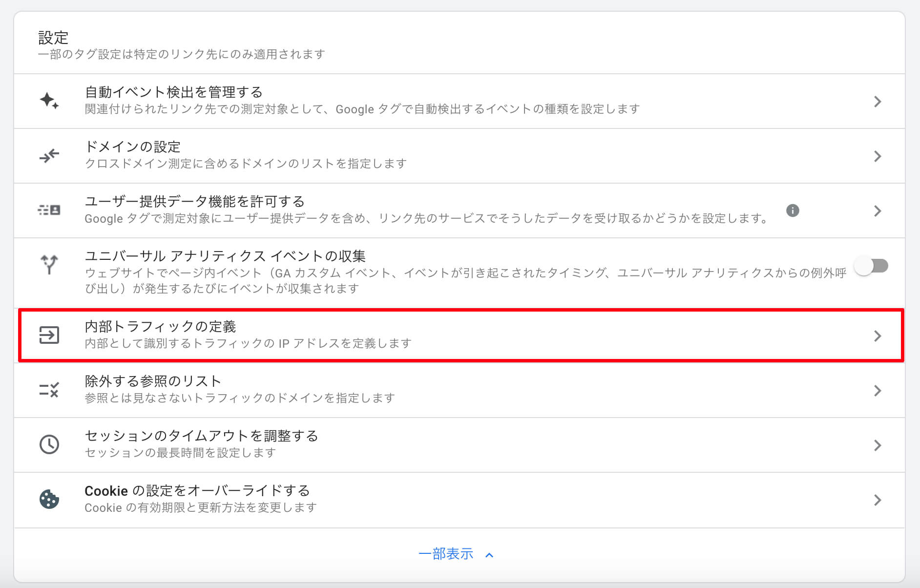The image size is (920, 588).
Task: Select セッションのタイムアウトを調整する title
Action: click(201, 436)
